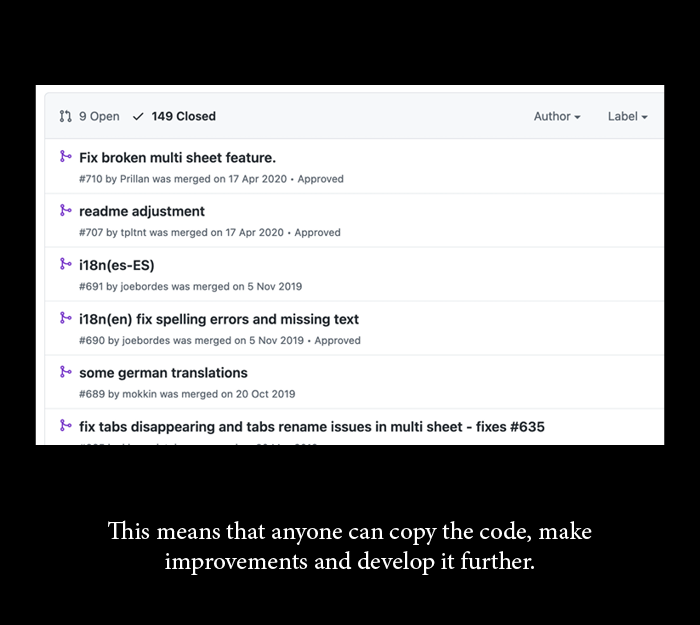The width and height of the screenshot is (700, 625).
Task: Click the checkmark icon beside '149 Closed'
Action: (138, 117)
